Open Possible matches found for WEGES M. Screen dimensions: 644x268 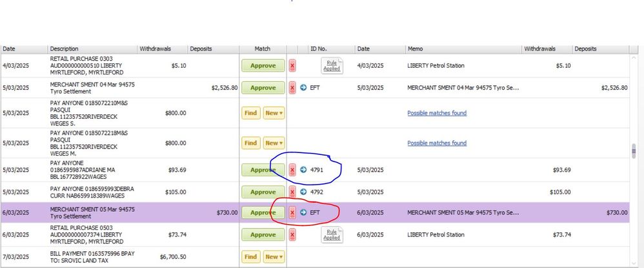coord(436,143)
